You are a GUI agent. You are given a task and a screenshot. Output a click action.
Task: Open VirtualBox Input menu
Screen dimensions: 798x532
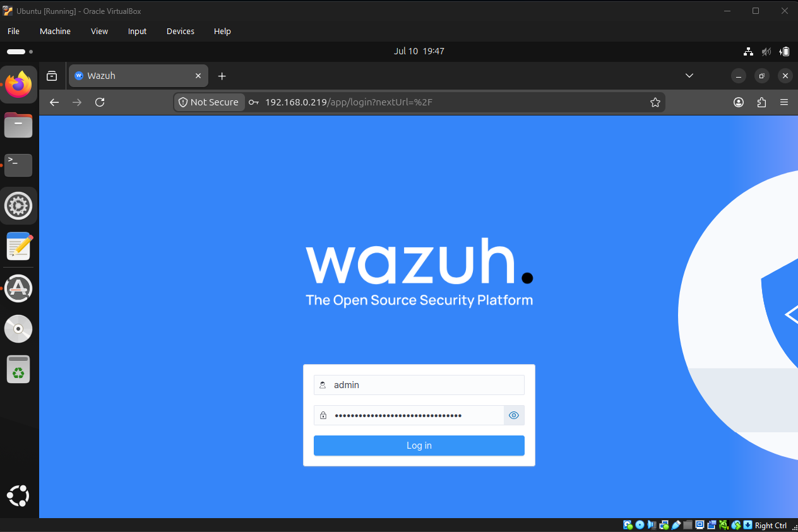pos(137,31)
